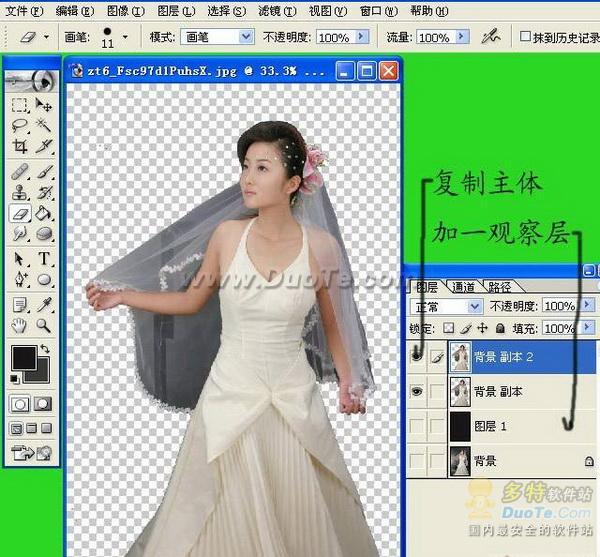Open the 图像 menu
The width and height of the screenshot is (600, 557).
[126, 11]
